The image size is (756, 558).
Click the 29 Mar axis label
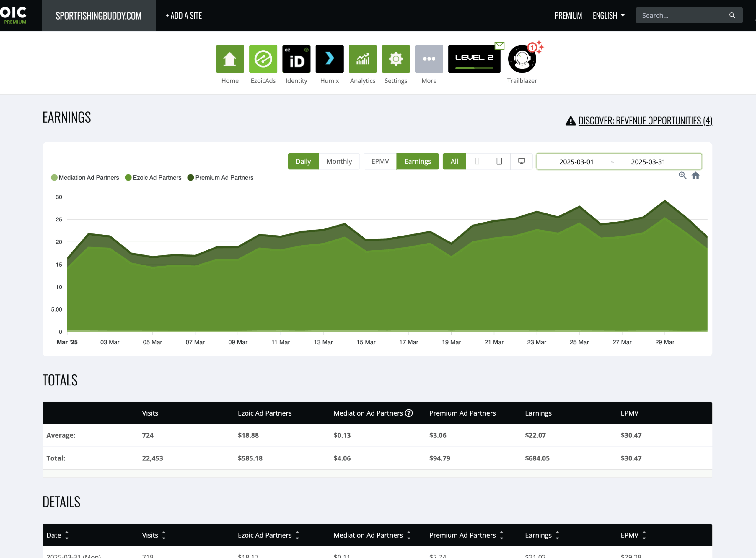(x=664, y=342)
